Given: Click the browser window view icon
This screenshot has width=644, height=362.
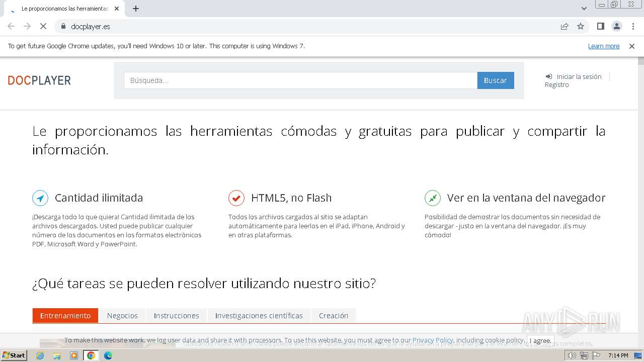Looking at the screenshot, I should (433, 198).
